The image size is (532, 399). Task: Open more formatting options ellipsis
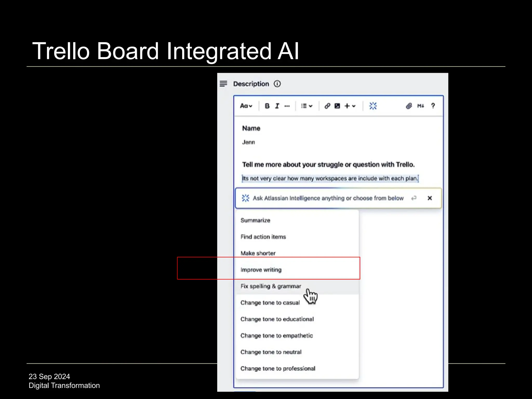pyautogui.click(x=287, y=106)
